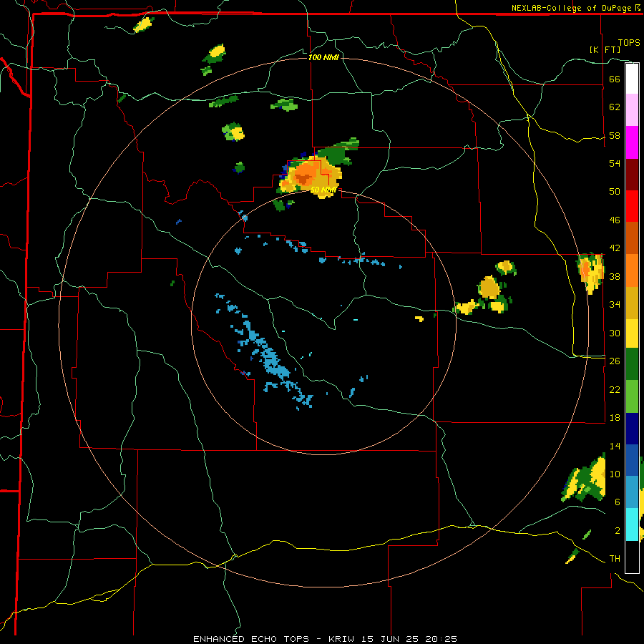Click the 50 value on the color scale
This screenshot has width=644, height=644.
[615, 191]
